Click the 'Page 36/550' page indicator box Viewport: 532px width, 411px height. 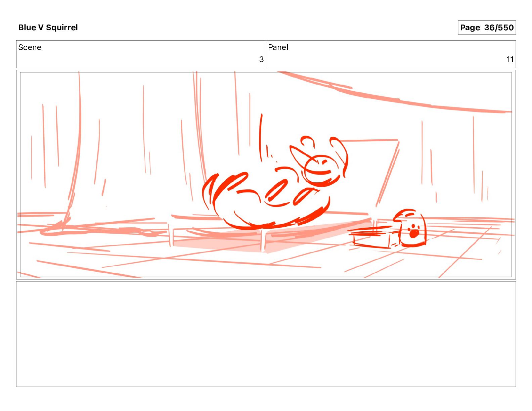[x=487, y=28]
